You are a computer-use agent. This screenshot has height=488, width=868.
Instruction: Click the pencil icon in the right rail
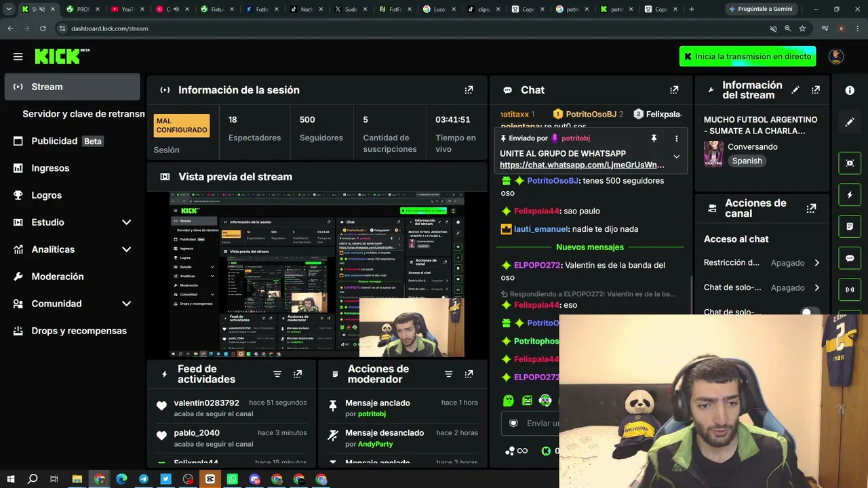click(x=850, y=122)
